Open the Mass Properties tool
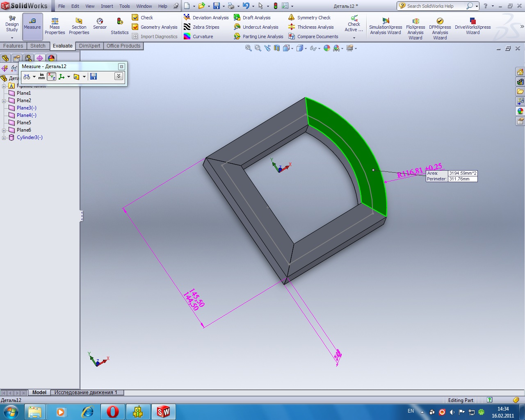Image resolution: width=525 pixels, height=420 pixels. pos(55,26)
